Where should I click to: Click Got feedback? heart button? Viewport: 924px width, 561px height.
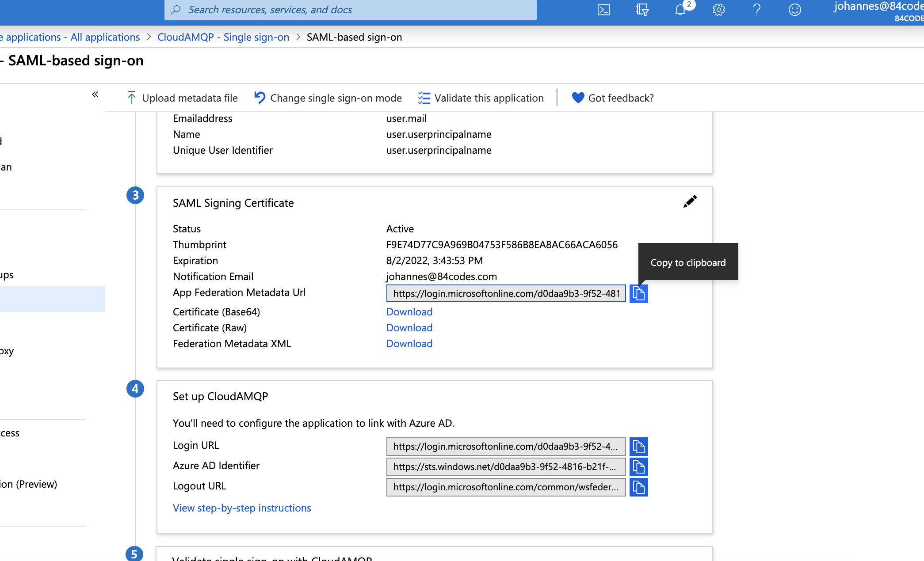tap(612, 98)
